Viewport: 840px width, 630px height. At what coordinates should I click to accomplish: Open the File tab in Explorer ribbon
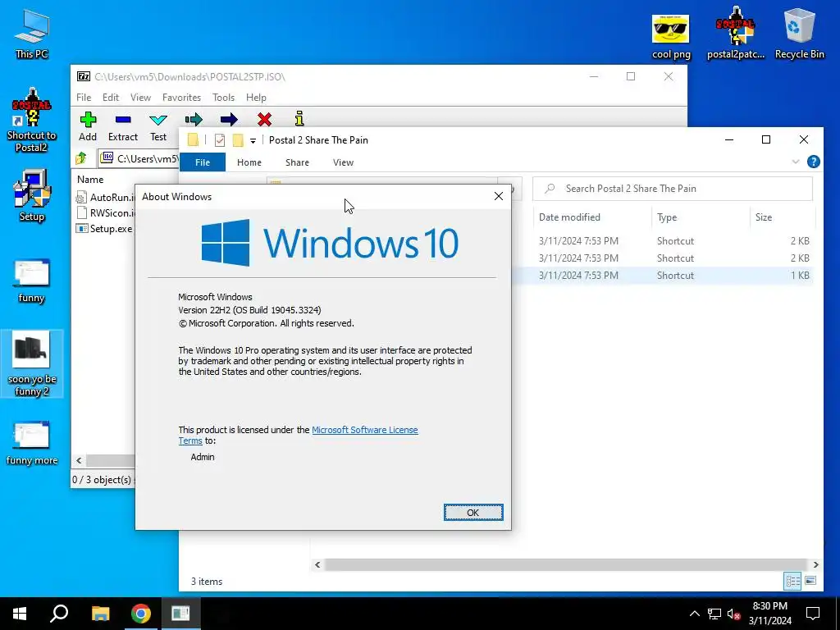[203, 162]
